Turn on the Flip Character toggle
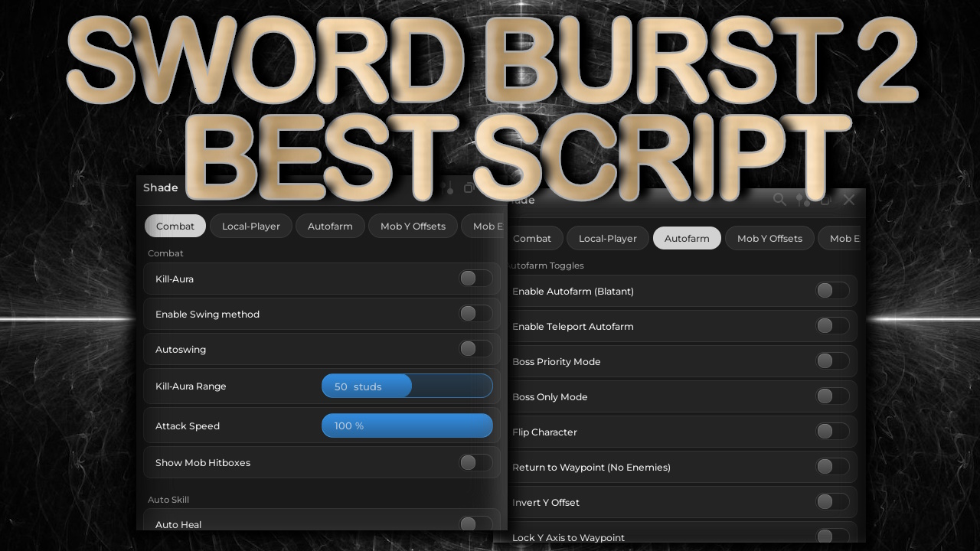This screenshot has width=980, height=551. [831, 432]
